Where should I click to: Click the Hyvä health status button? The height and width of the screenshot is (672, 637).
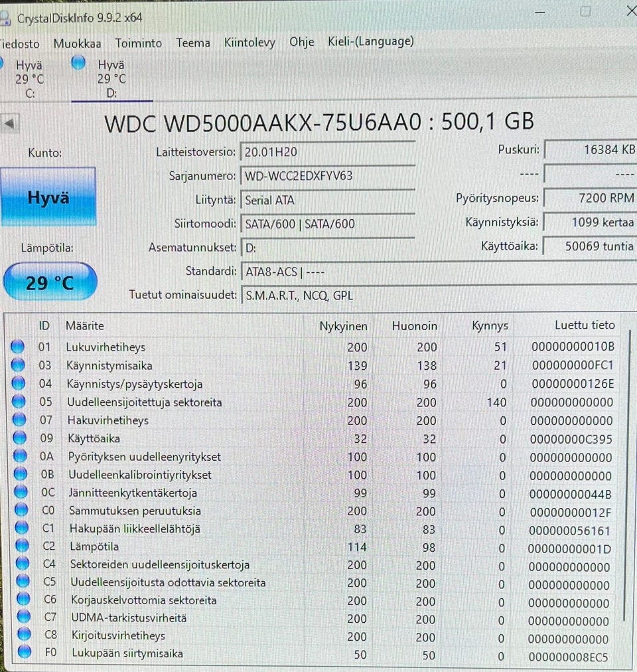pos(48,197)
